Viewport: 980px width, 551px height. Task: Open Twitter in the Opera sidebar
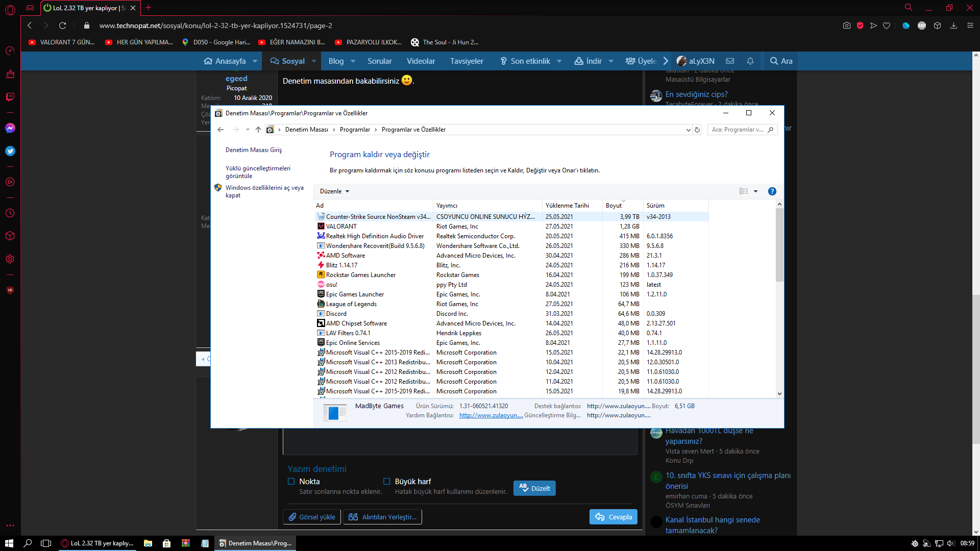pos(10,151)
